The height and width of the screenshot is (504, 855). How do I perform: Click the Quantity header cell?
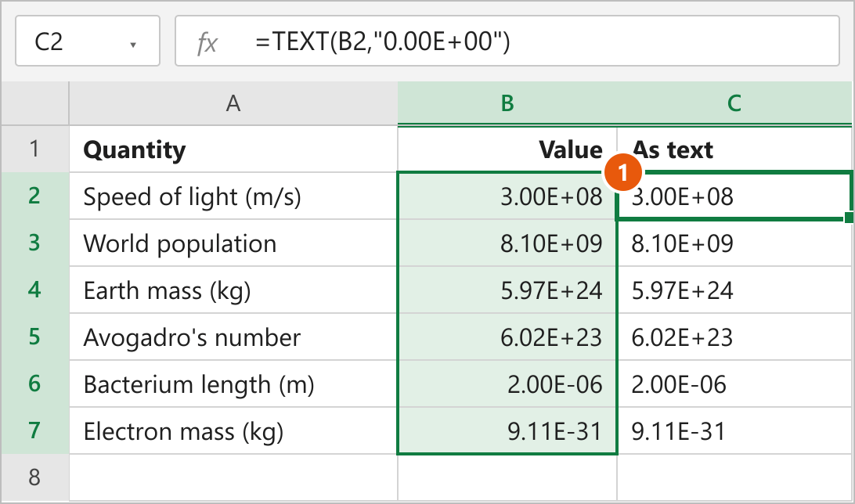point(233,149)
